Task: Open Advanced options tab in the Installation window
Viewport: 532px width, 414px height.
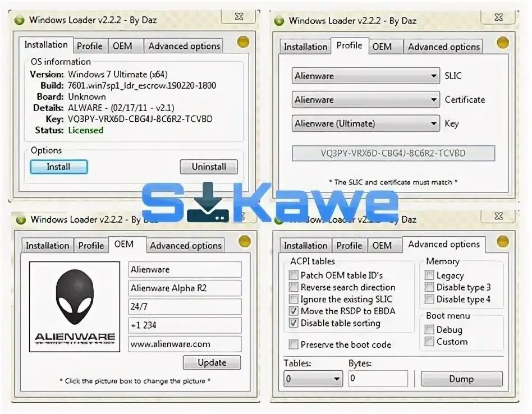Action: 184,46
